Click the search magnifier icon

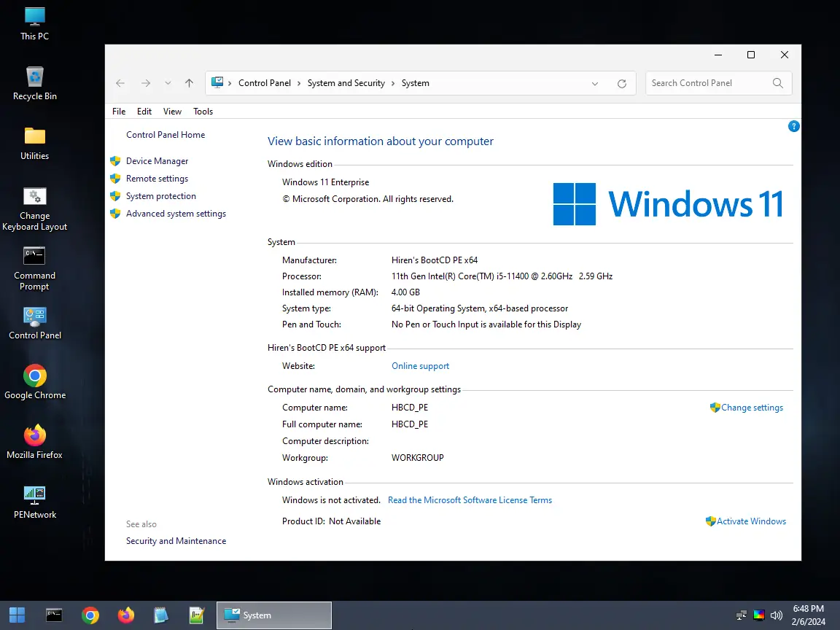pos(778,83)
